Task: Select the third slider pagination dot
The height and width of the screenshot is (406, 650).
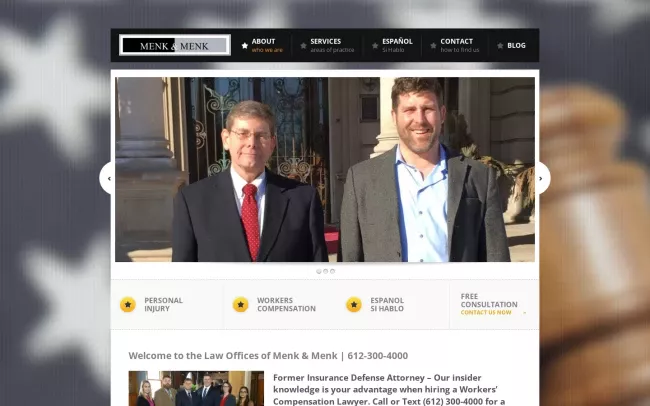Action: [333, 271]
